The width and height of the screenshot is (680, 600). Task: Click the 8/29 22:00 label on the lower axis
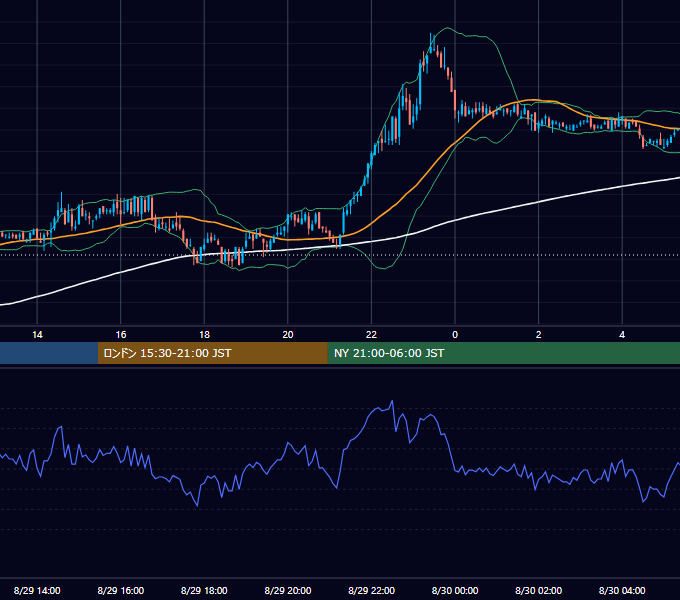pyautogui.click(x=371, y=590)
